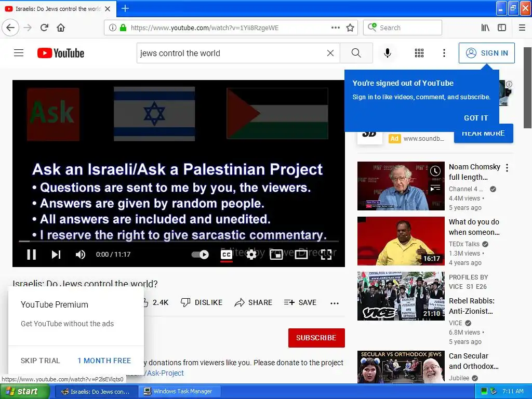Select the 'Israelis: Do Jews control the world' tab

[x=58, y=9]
